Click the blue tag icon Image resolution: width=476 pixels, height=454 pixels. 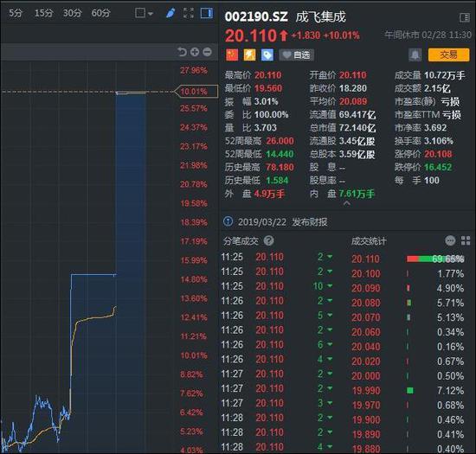[267, 54]
